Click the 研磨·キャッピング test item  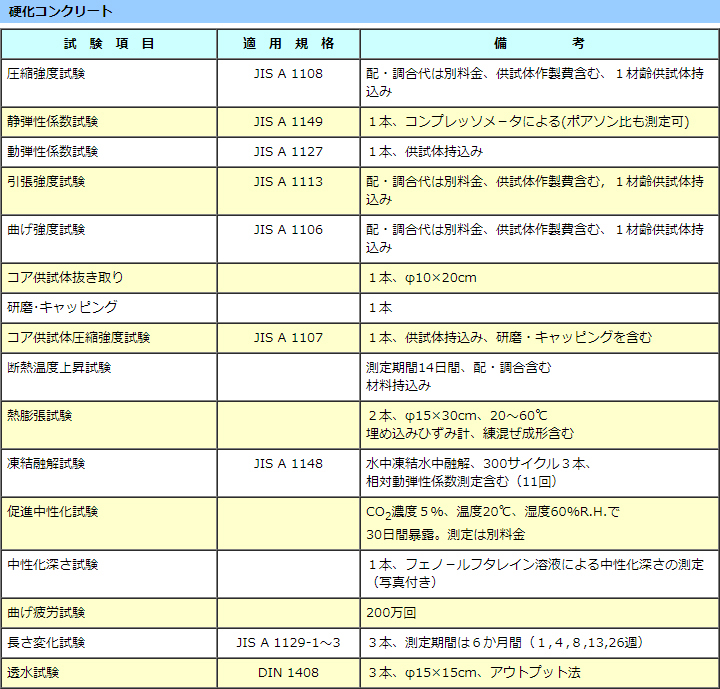[62, 308]
